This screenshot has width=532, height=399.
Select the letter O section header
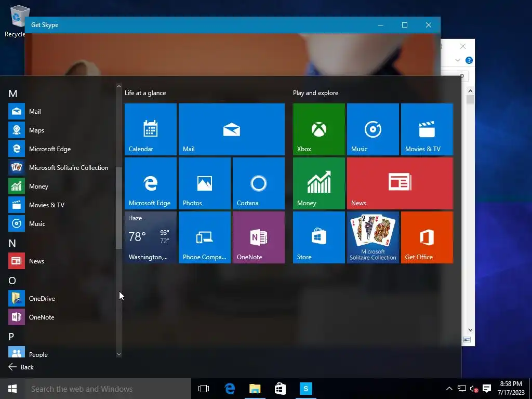[x=12, y=281]
